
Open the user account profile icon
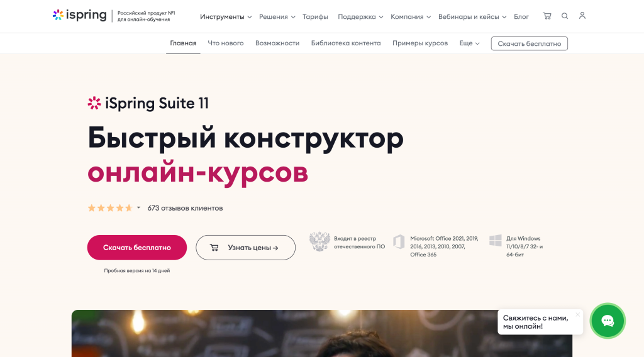(582, 16)
